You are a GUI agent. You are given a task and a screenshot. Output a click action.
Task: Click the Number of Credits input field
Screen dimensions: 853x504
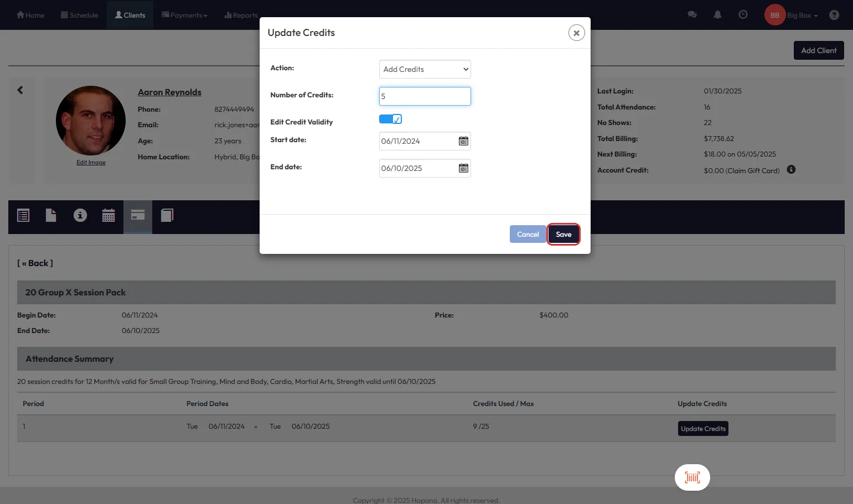[425, 96]
